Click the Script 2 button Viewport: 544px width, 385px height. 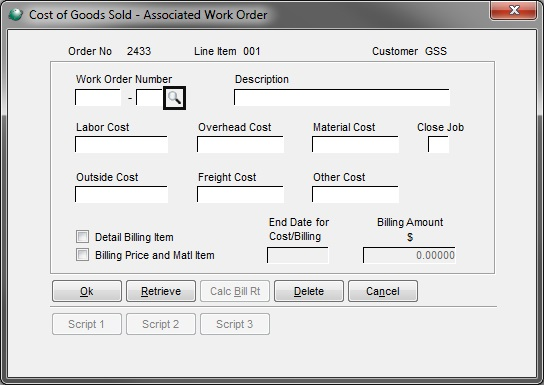pyautogui.click(x=161, y=324)
